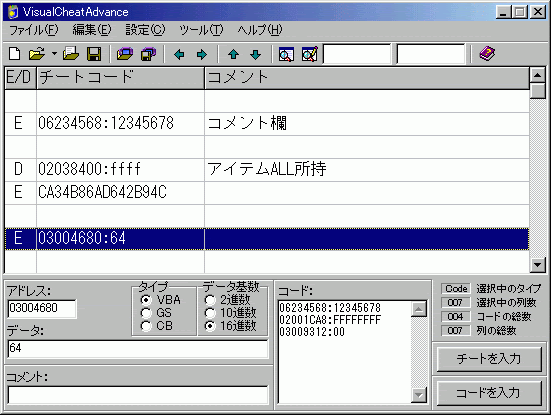Click the purple help book icon
This screenshot has height=415, width=551.
point(487,54)
